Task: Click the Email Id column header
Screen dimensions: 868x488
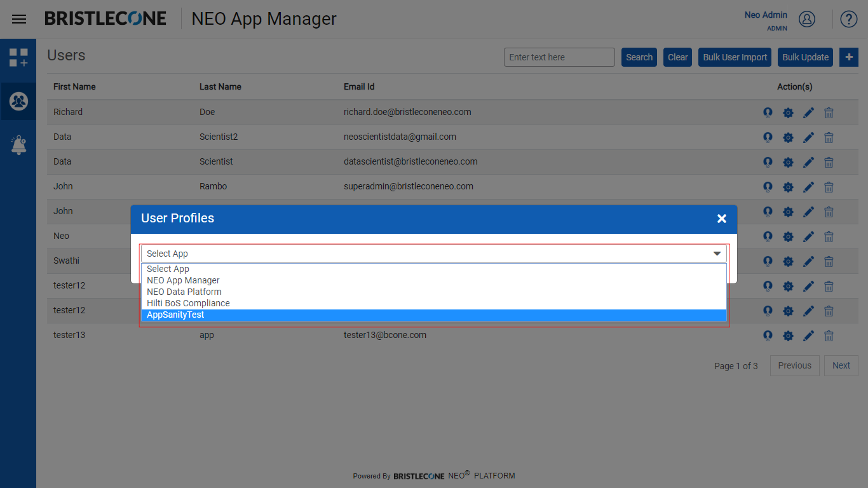Action: tap(359, 86)
